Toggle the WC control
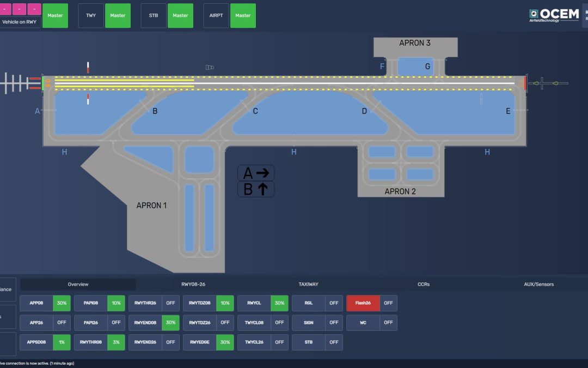The width and height of the screenshot is (588, 368). click(372, 323)
